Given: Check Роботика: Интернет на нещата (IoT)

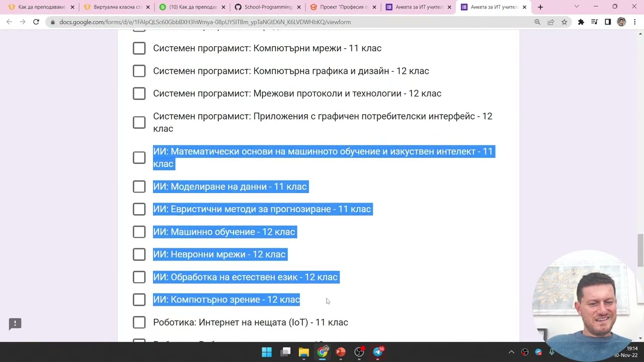Looking at the screenshot, I should [x=139, y=322].
